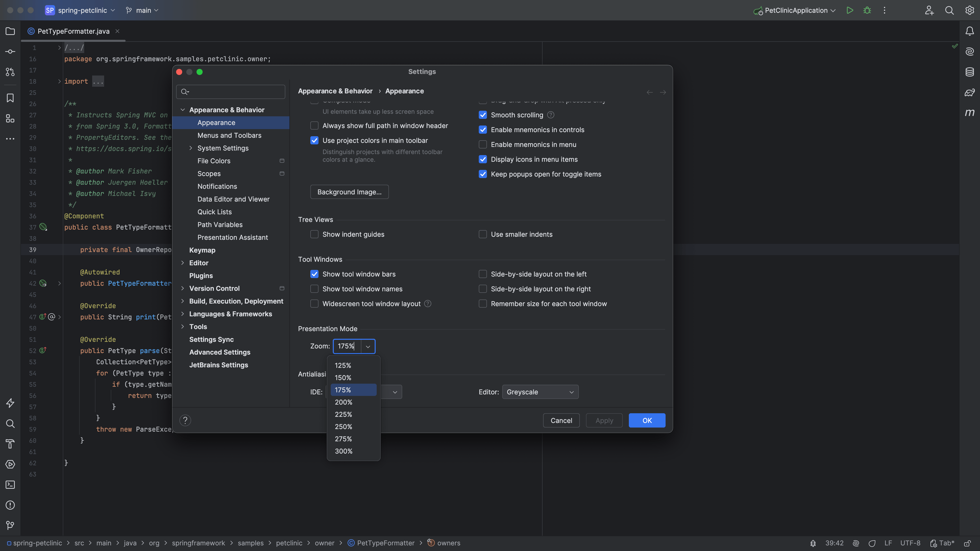
Task: Enable Side-by-side layout on the right
Action: coord(482,289)
